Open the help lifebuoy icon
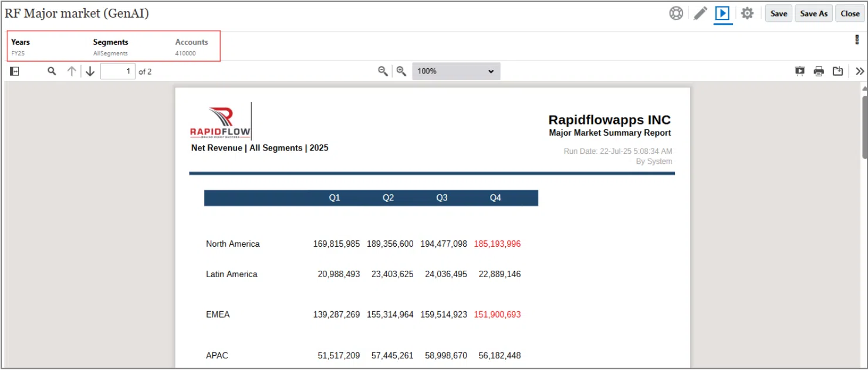Viewport: 868px width, 370px height. (x=676, y=14)
